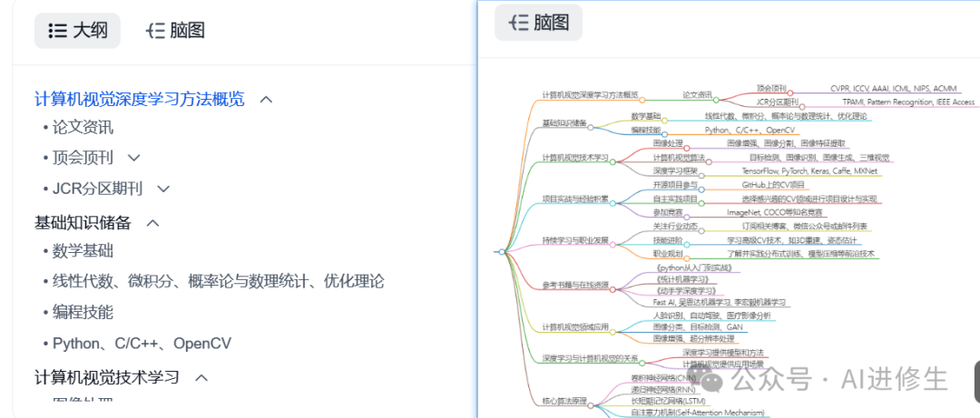Toggle collapse circle after mind map node 计算机视觉深度学习方法概览
The height and width of the screenshot is (418, 980).
click(642, 100)
